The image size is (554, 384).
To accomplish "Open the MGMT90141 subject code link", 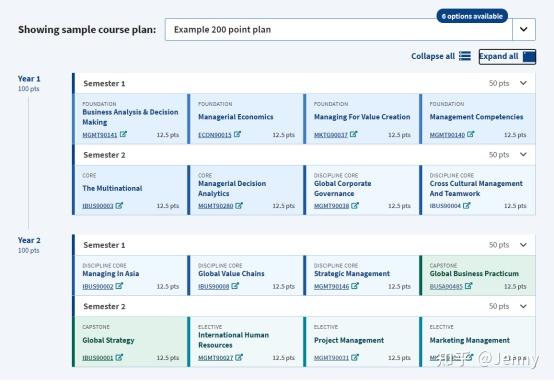I will pos(100,135).
